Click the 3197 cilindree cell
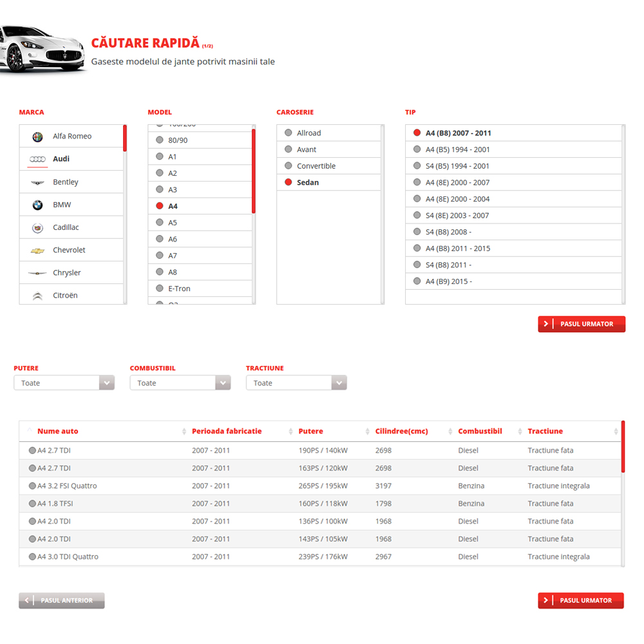 383,486
